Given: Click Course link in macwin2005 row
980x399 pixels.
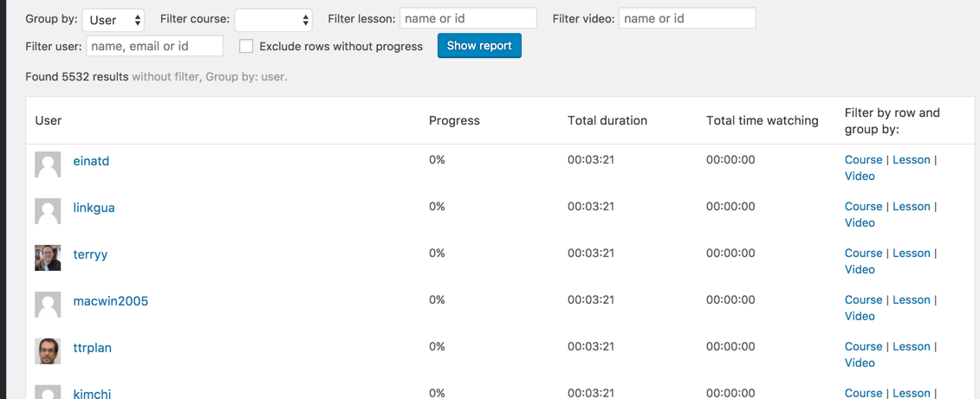Looking at the screenshot, I should (863, 299).
